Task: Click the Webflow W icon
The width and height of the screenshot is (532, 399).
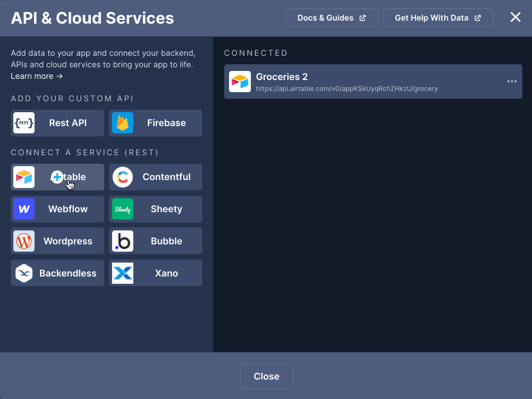Action: 24,209
